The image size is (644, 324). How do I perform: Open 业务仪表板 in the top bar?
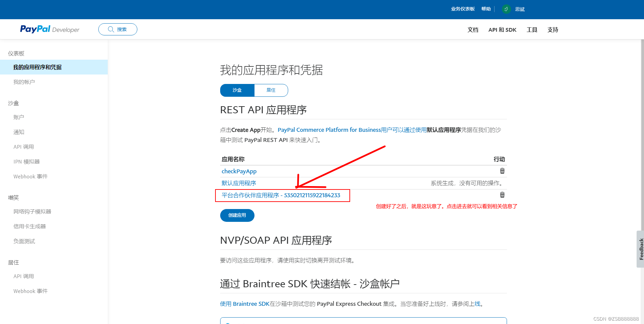[463, 9]
